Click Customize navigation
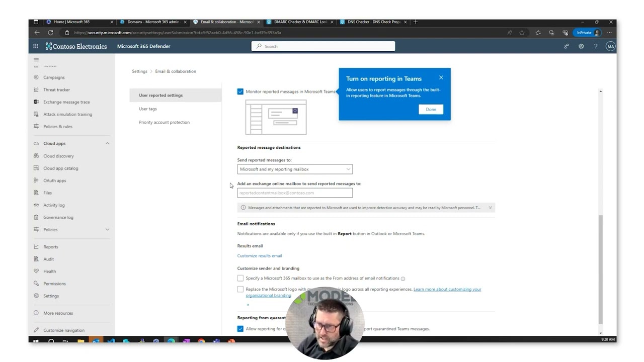 [64, 330]
